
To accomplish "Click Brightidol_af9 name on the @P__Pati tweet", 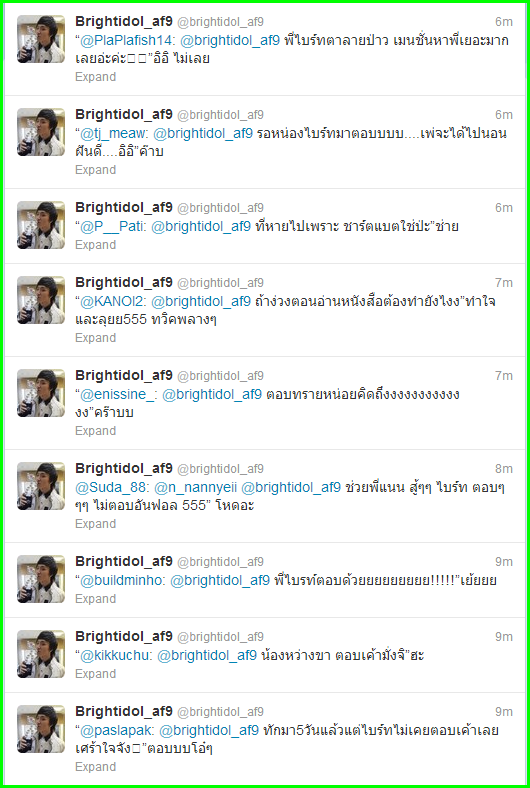I will [124, 207].
